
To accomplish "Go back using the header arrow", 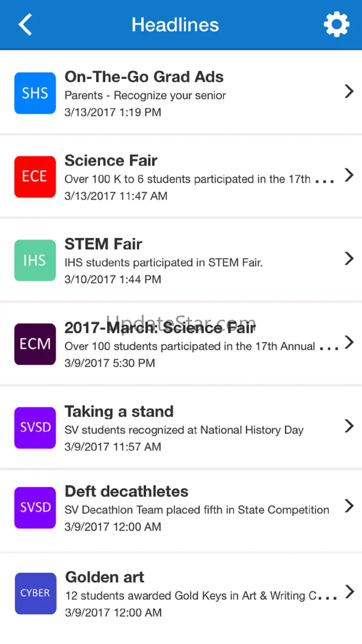I will coord(25,24).
